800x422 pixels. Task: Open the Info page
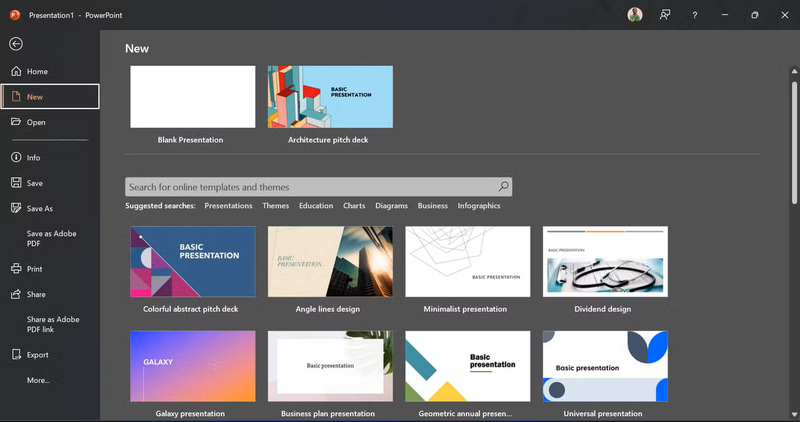(33, 158)
